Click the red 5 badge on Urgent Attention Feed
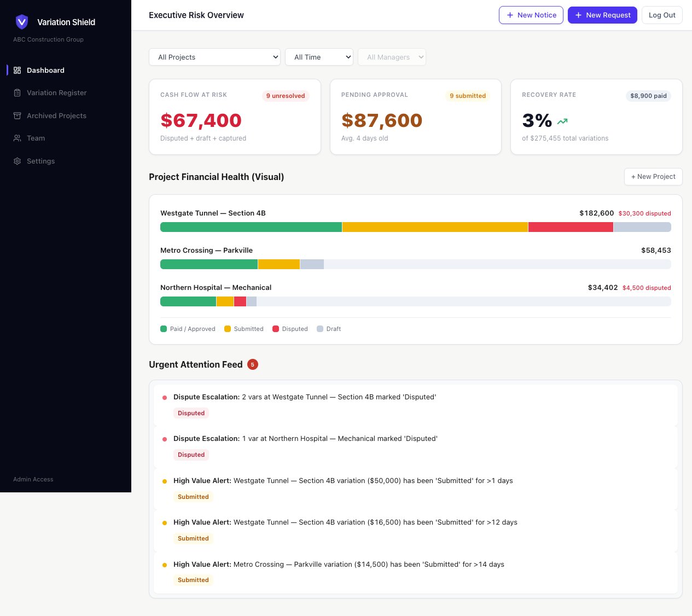 (x=252, y=364)
